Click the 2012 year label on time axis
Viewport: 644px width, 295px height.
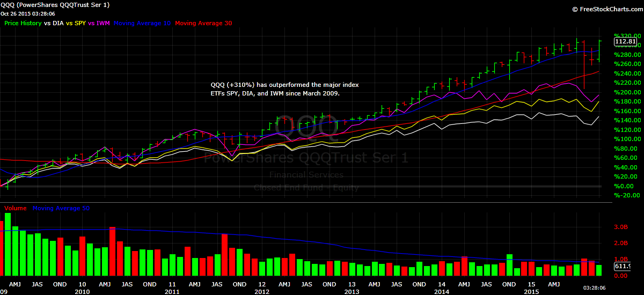pyautogui.click(x=262, y=292)
